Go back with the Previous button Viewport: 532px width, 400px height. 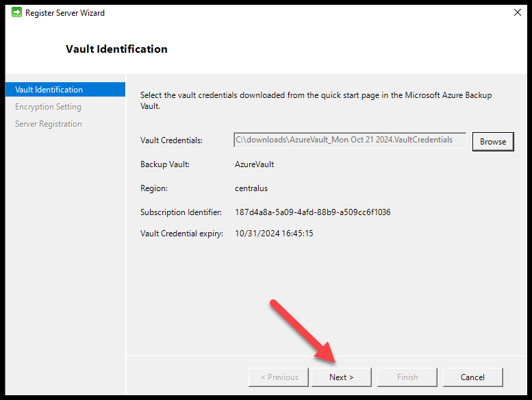[x=279, y=377]
